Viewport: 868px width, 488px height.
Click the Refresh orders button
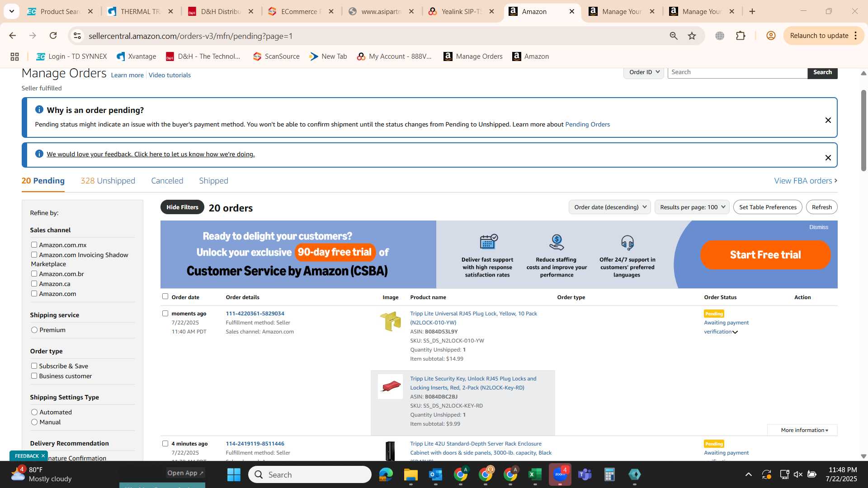(x=821, y=207)
